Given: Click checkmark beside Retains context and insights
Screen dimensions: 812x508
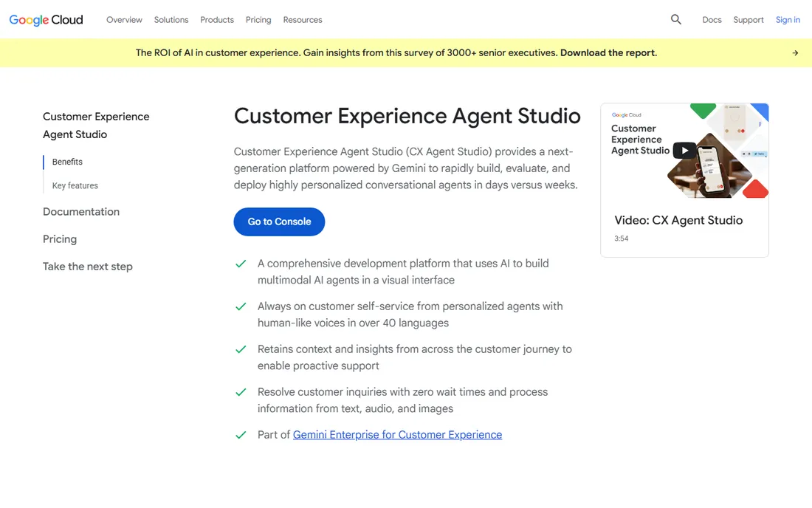Looking at the screenshot, I should (x=241, y=349).
